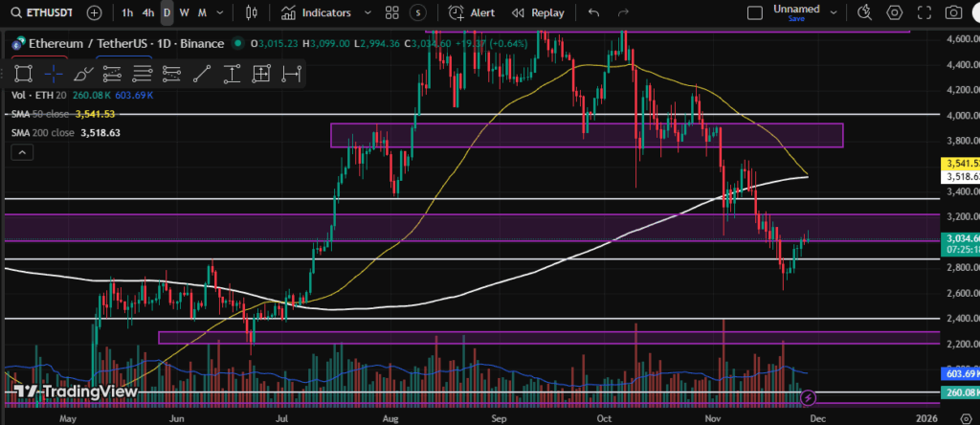Switch to the W weekly timeframe

tap(185, 12)
